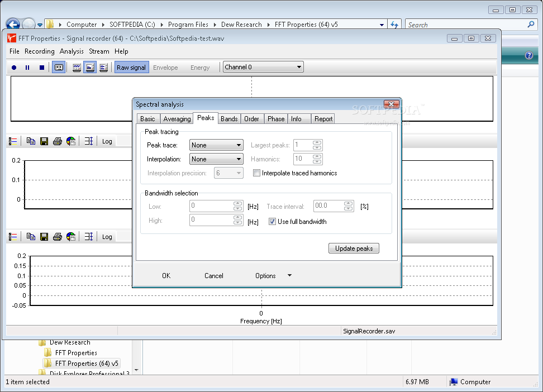Click upper chart axis scaling icon
Viewport: 543px width, 392px height.
point(89,141)
